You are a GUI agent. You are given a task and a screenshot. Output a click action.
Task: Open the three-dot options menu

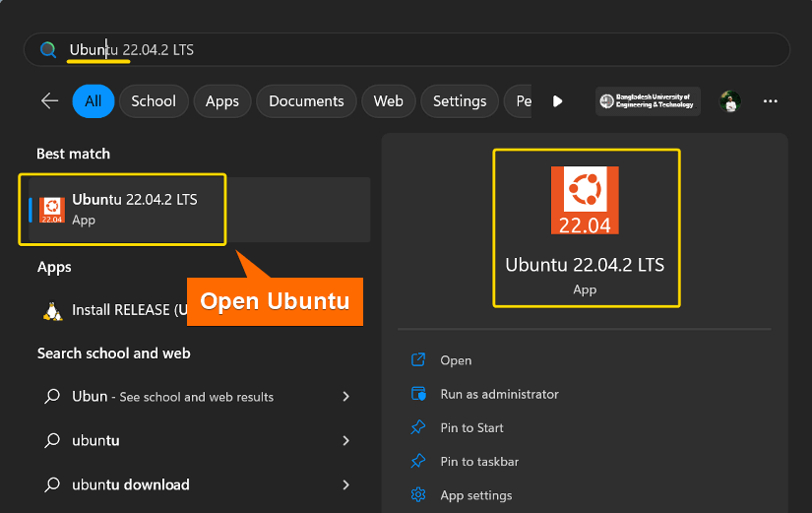[x=770, y=101]
